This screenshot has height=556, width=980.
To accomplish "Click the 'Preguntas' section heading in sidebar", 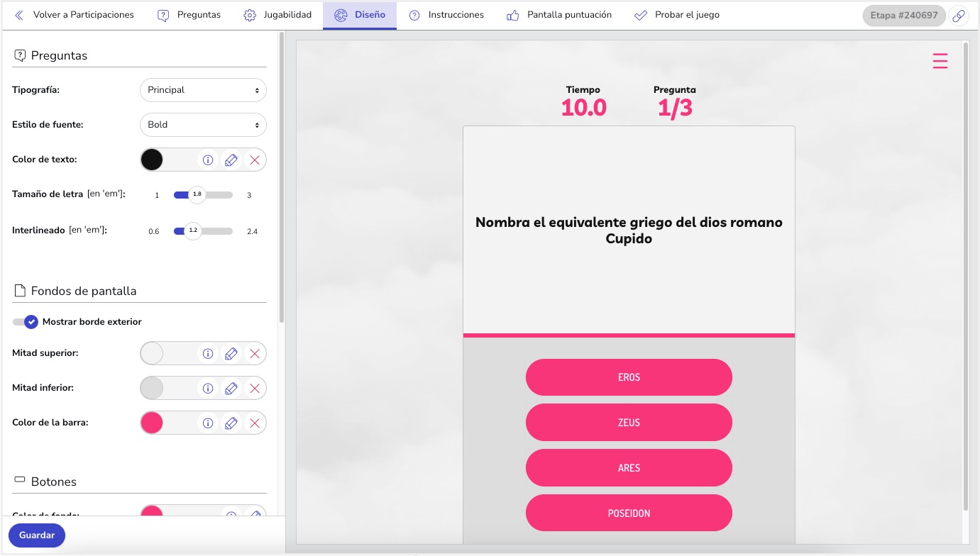I will pos(59,55).
